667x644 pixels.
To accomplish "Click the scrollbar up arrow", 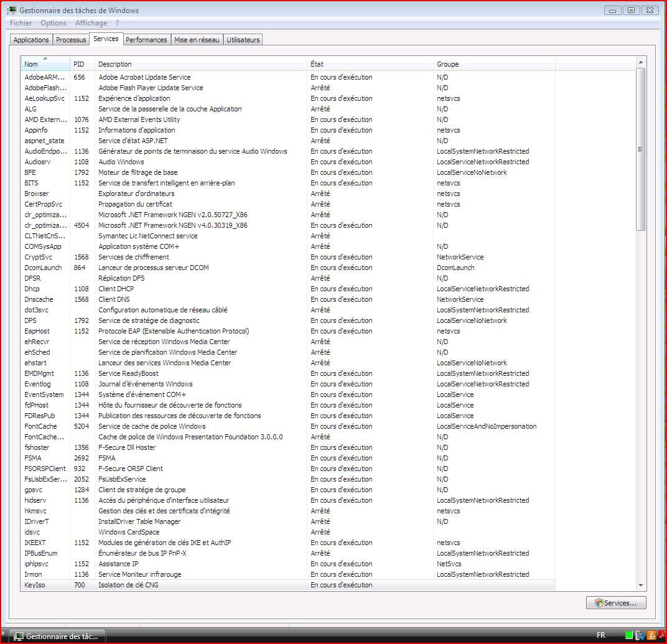I will point(641,62).
